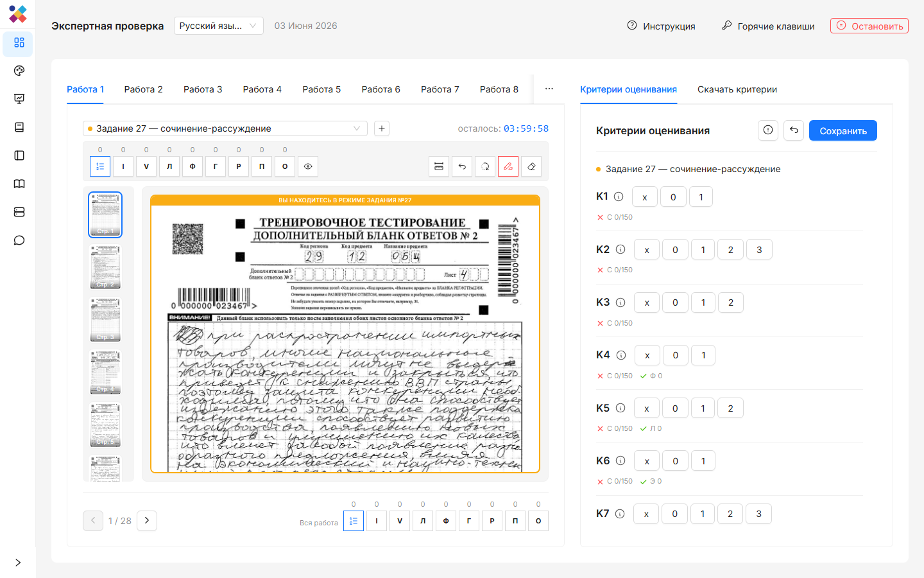Image resolution: width=924 pixels, height=578 pixels.
Task: Switch to the Работа 5 tab
Action: tap(321, 89)
